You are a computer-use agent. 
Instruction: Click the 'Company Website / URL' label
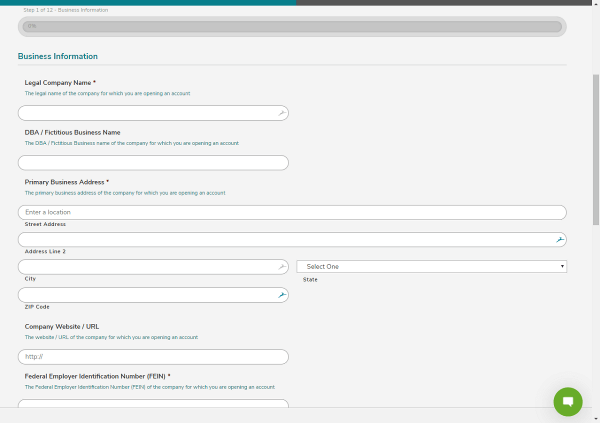[x=62, y=327]
